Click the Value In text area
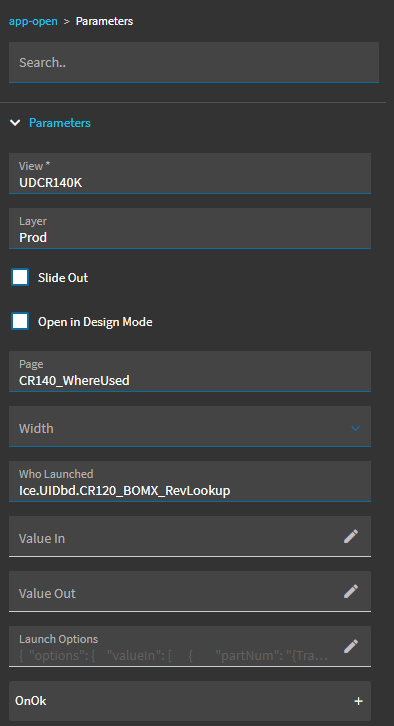The image size is (394, 726). [176, 536]
